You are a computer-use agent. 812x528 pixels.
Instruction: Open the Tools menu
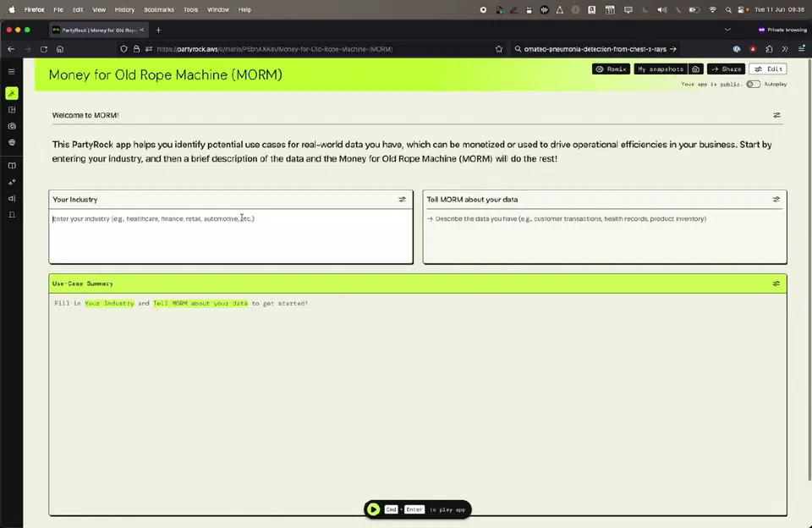pyautogui.click(x=190, y=10)
